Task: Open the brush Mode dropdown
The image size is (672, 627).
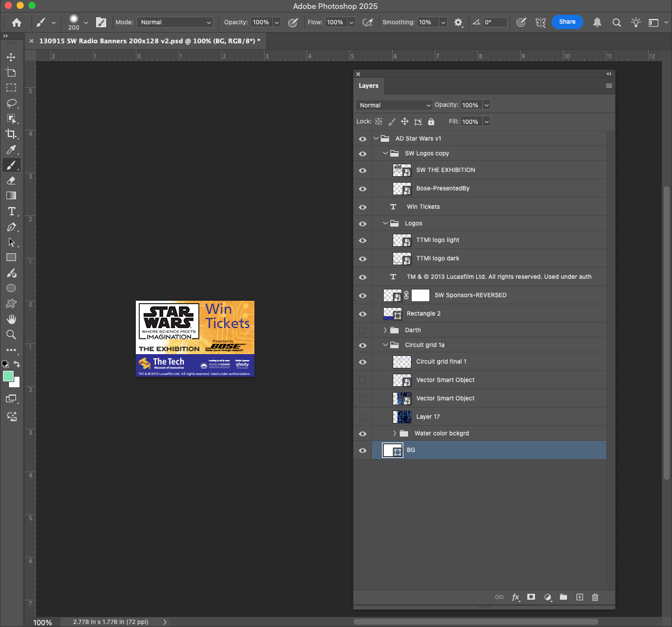Action: [x=175, y=23]
